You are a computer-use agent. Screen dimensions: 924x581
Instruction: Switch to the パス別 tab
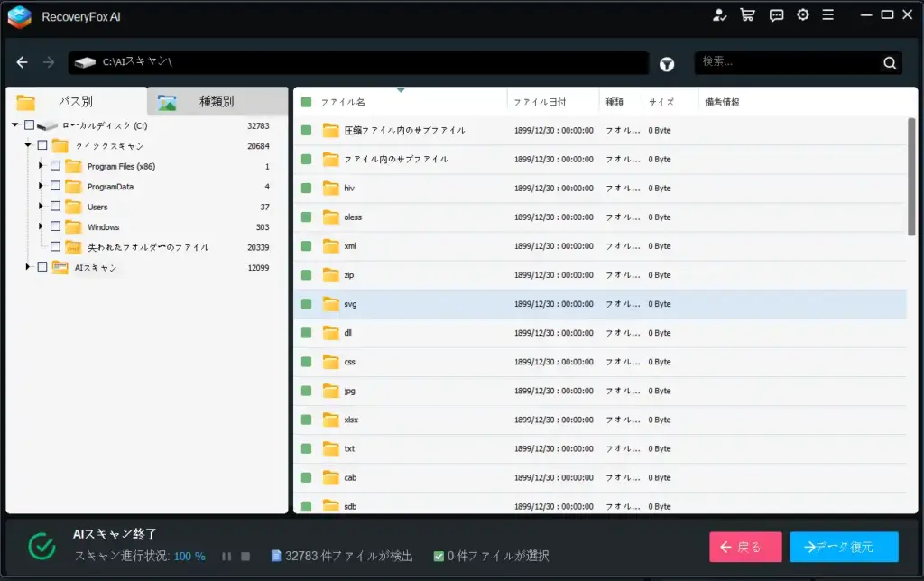(77, 100)
